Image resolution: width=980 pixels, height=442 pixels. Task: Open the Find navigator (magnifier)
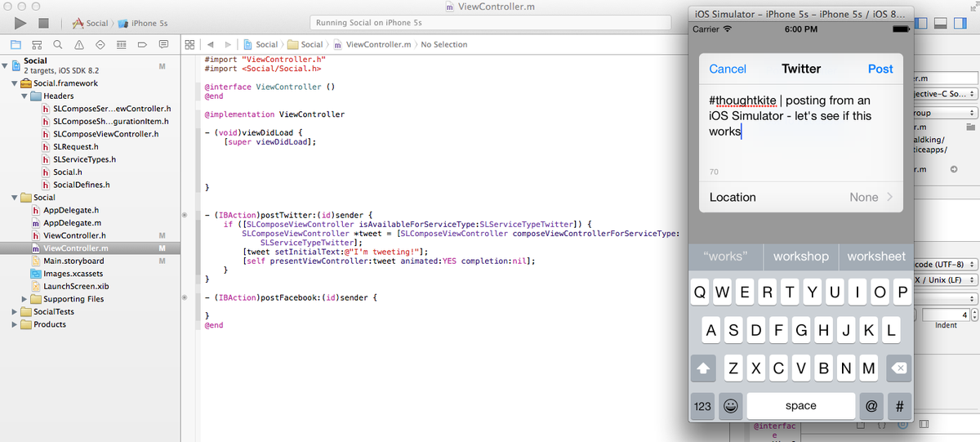58,44
